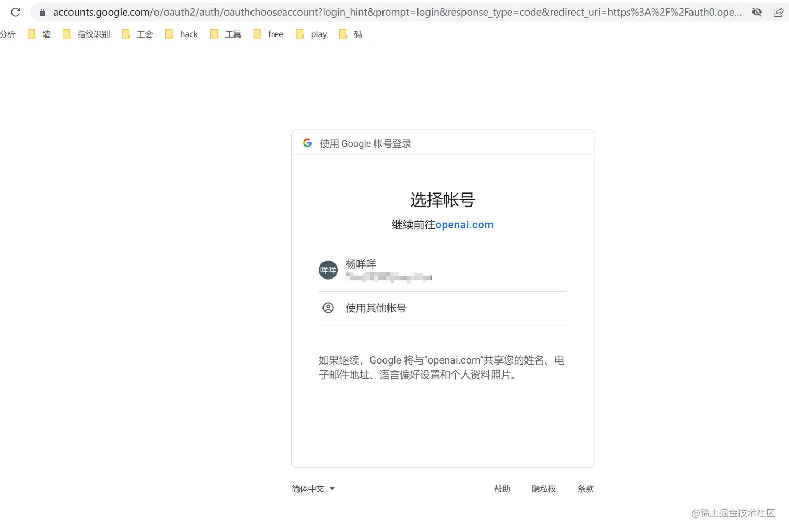Open the 帮助 help link
Screen dimensions: 789x532
click(x=502, y=489)
